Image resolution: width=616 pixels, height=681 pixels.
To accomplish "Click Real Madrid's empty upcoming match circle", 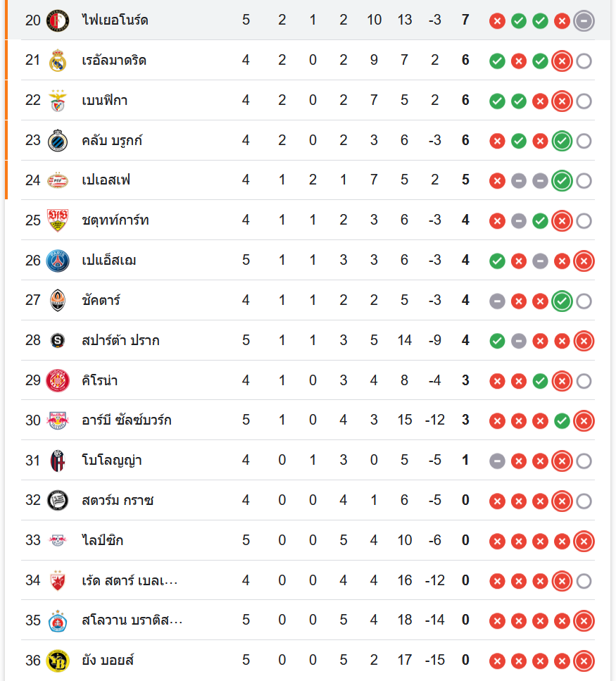I will coord(584,61).
